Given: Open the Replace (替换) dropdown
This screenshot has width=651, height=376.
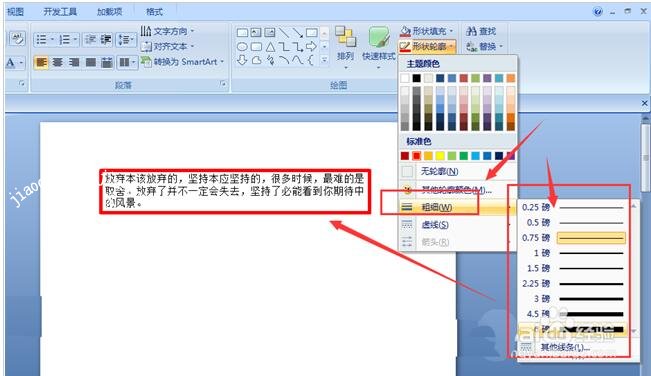Looking at the screenshot, I should (485, 46).
